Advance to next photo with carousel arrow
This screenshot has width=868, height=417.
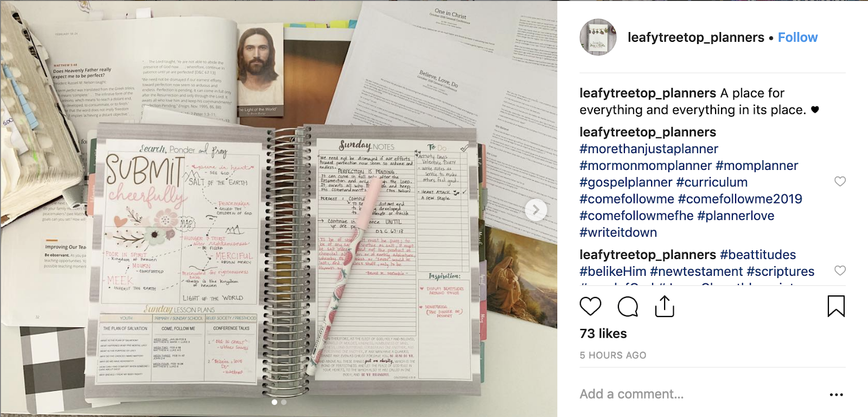(535, 210)
